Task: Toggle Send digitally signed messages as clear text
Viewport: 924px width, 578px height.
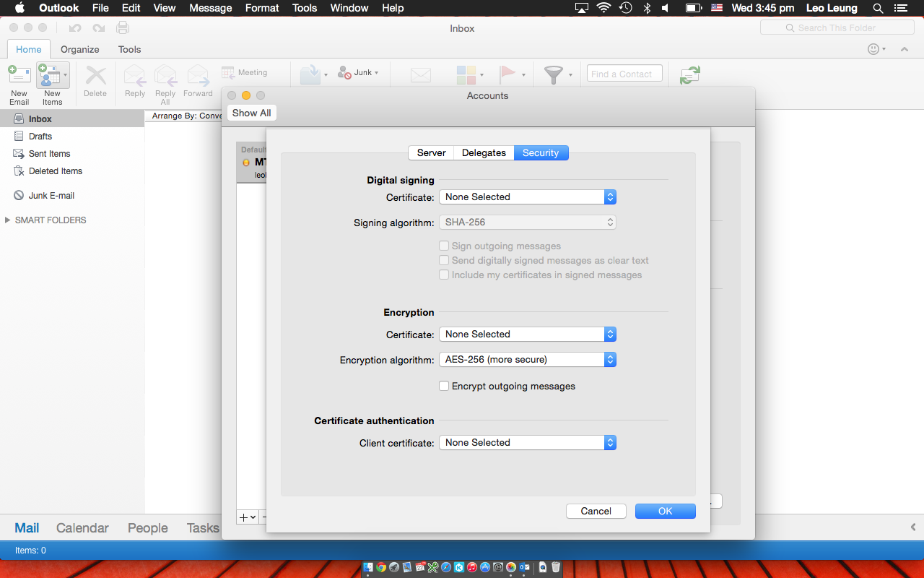Action: pos(444,260)
